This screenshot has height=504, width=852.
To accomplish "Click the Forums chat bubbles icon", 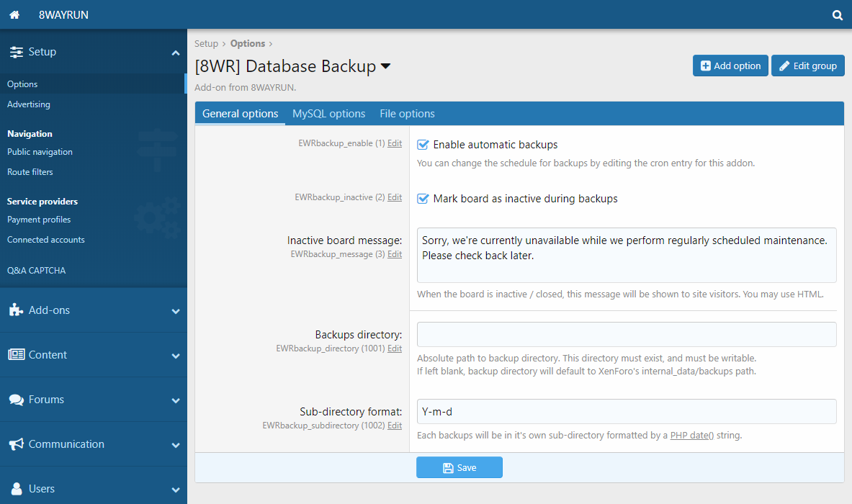I will pyautogui.click(x=16, y=400).
